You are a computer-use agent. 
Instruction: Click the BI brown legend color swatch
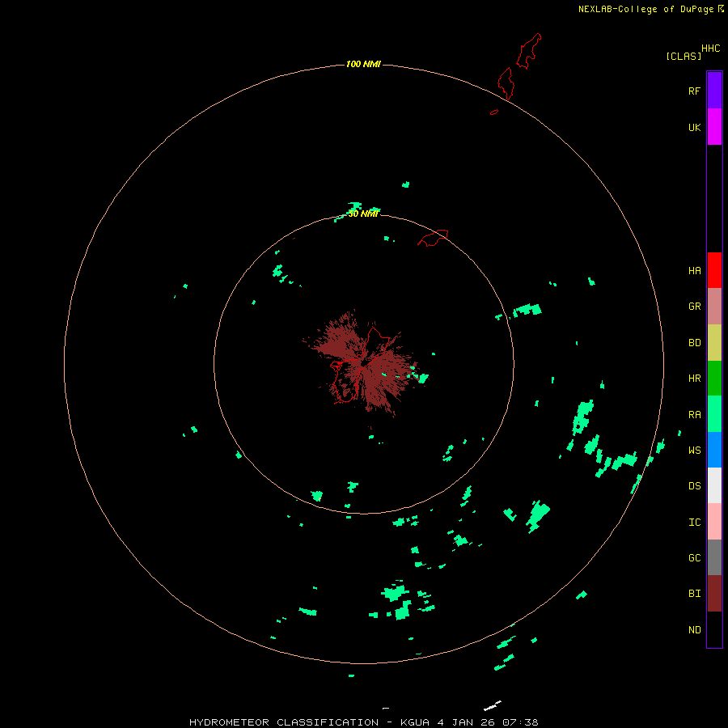coord(714,594)
